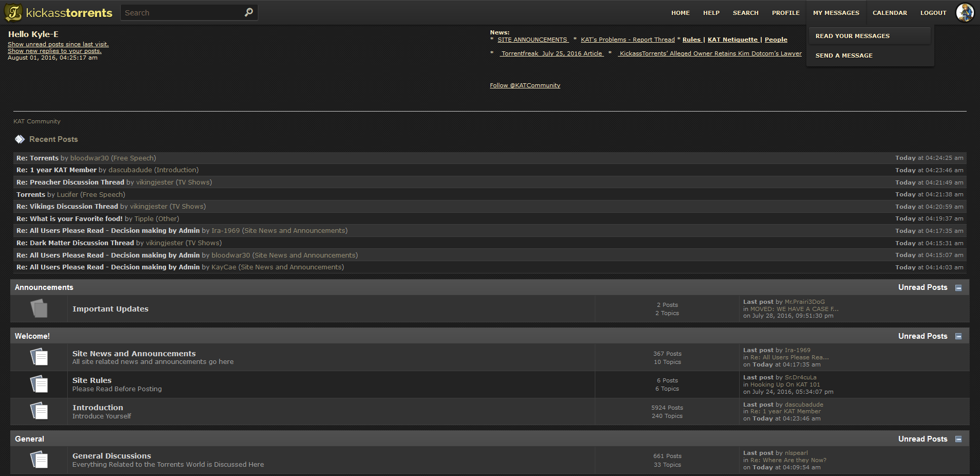Open MOVED: WE HAVE A CASE F... topic
This screenshot has width=980, height=476.
pyautogui.click(x=794, y=309)
